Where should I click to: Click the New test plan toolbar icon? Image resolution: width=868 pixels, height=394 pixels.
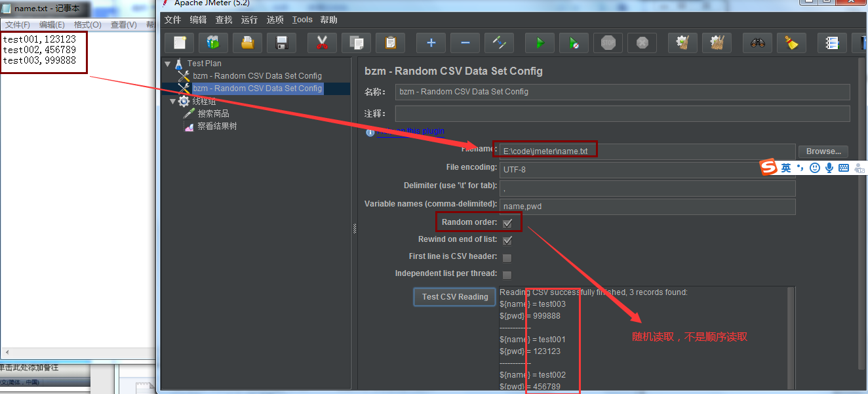click(x=179, y=43)
